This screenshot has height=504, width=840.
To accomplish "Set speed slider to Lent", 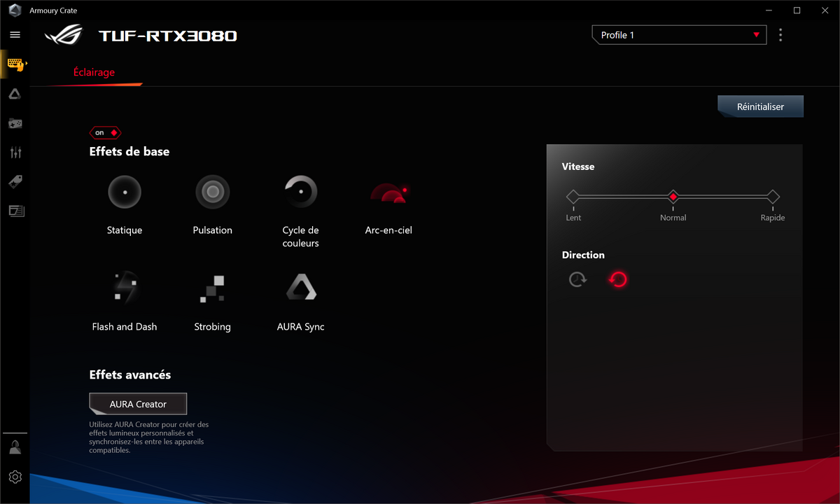I will click(x=573, y=197).
